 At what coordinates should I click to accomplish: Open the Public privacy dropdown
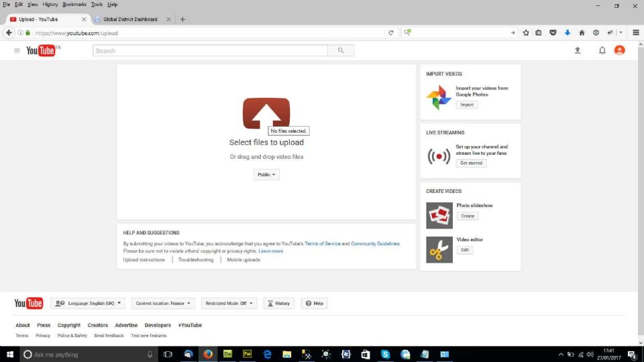tap(266, 174)
